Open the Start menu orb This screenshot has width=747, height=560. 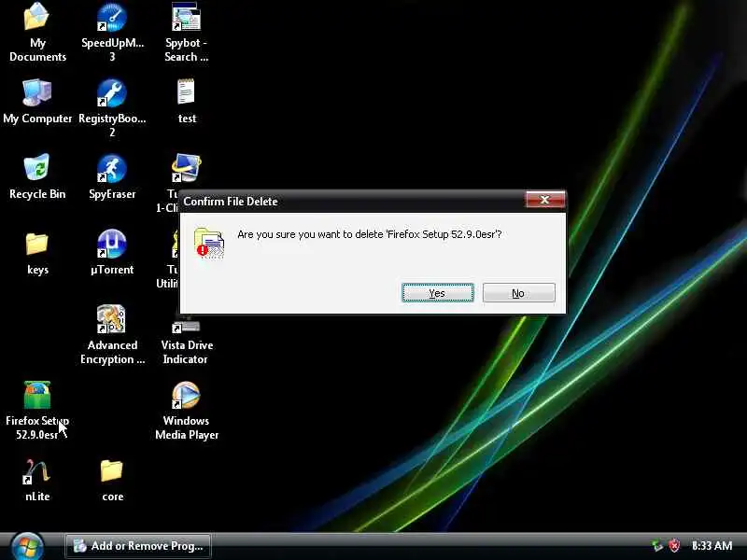[x=27, y=547]
